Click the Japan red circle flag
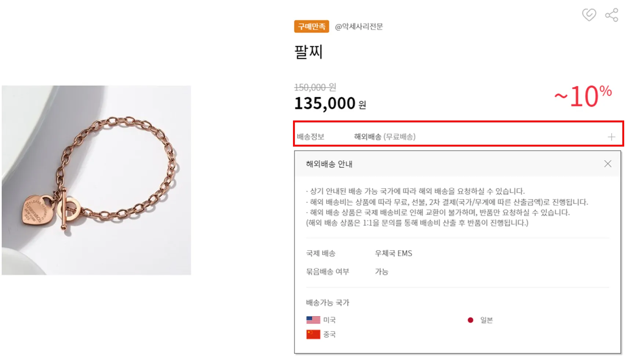The image size is (644, 364). (x=470, y=320)
